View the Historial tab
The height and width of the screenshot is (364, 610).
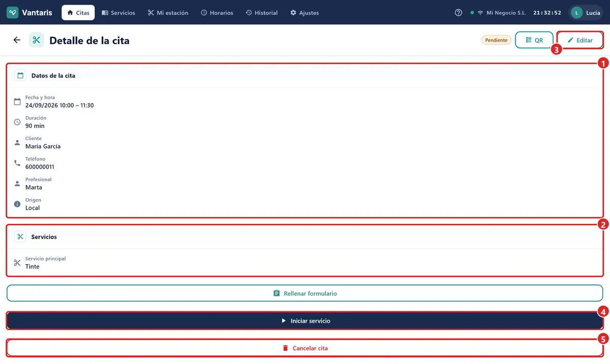[x=262, y=13]
